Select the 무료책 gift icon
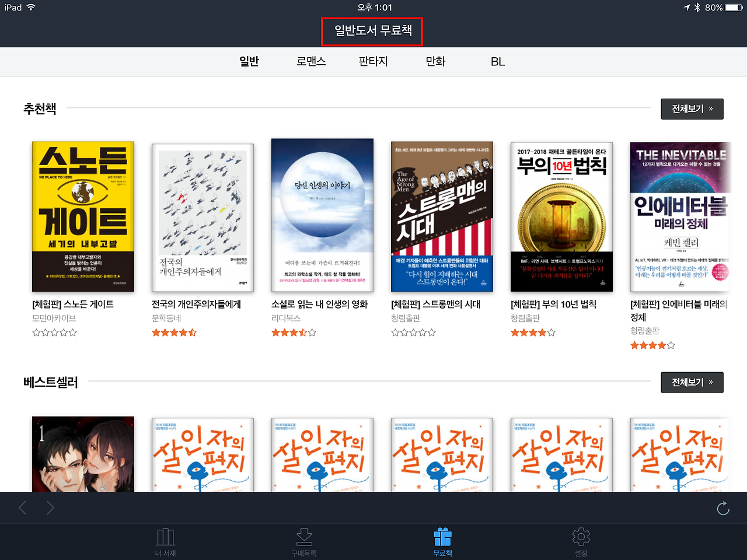747x560 pixels. [x=442, y=537]
